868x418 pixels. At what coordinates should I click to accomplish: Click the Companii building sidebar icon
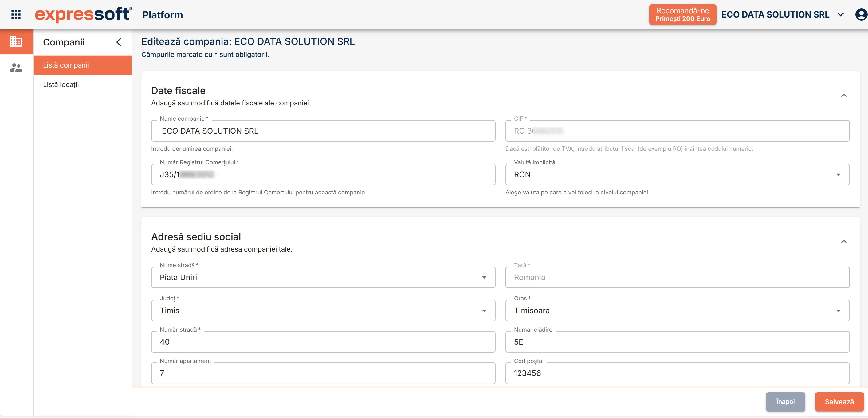(x=16, y=41)
